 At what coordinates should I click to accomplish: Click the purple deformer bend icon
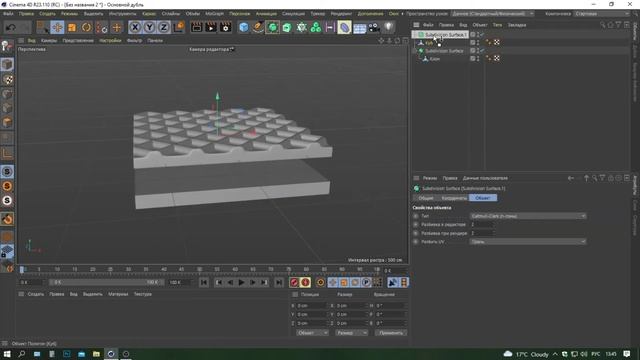point(344,27)
